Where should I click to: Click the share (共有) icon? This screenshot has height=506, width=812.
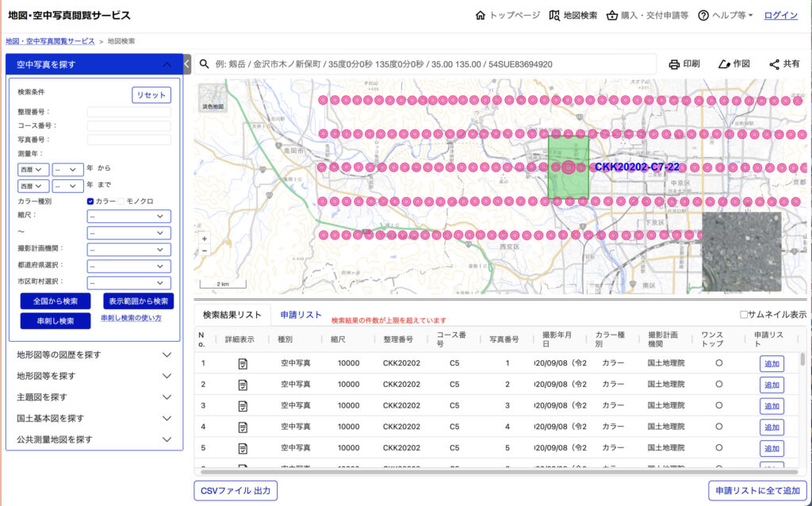(775, 64)
